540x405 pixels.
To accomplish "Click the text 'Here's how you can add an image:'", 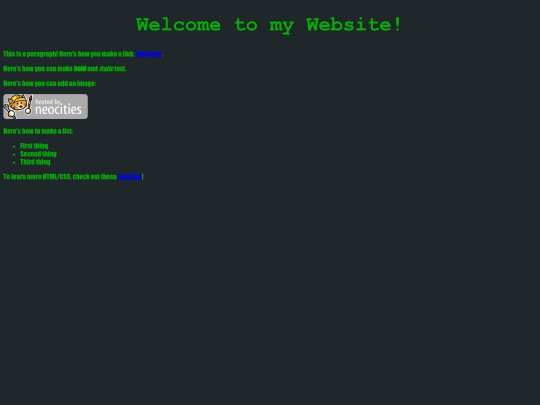I will pos(50,83).
